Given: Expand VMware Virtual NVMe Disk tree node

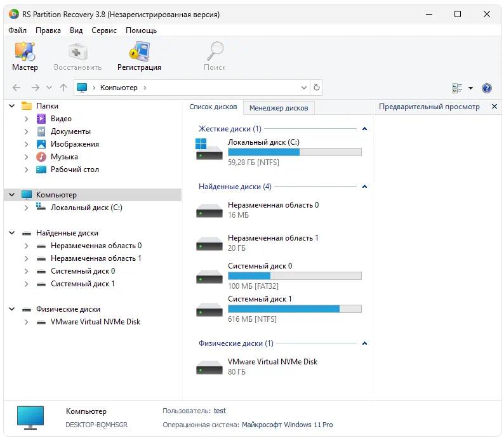Looking at the screenshot, I should pyautogui.click(x=26, y=322).
